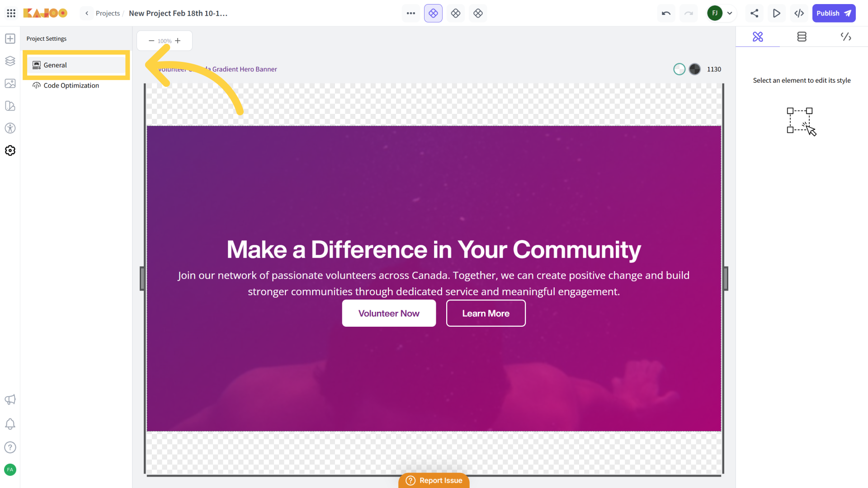Open Code Optimization settings
Image resolution: width=868 pixels, height=488 pixels.
pyautogui.click(x=71, y=85)
